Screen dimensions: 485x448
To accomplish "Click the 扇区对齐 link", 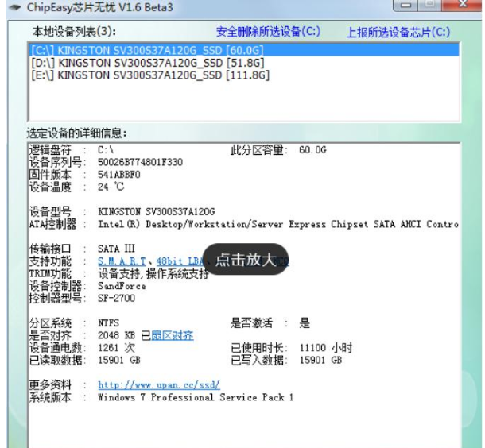I will pos(173,335).
